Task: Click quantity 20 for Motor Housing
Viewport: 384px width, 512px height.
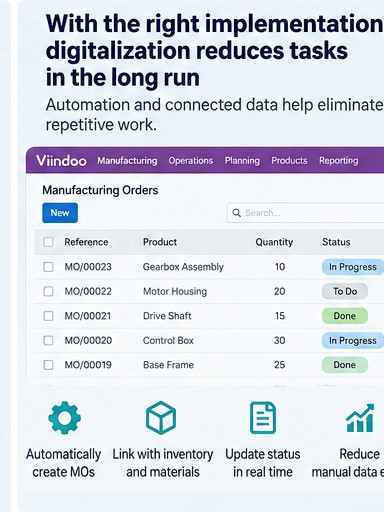Action: click(280, 291)
